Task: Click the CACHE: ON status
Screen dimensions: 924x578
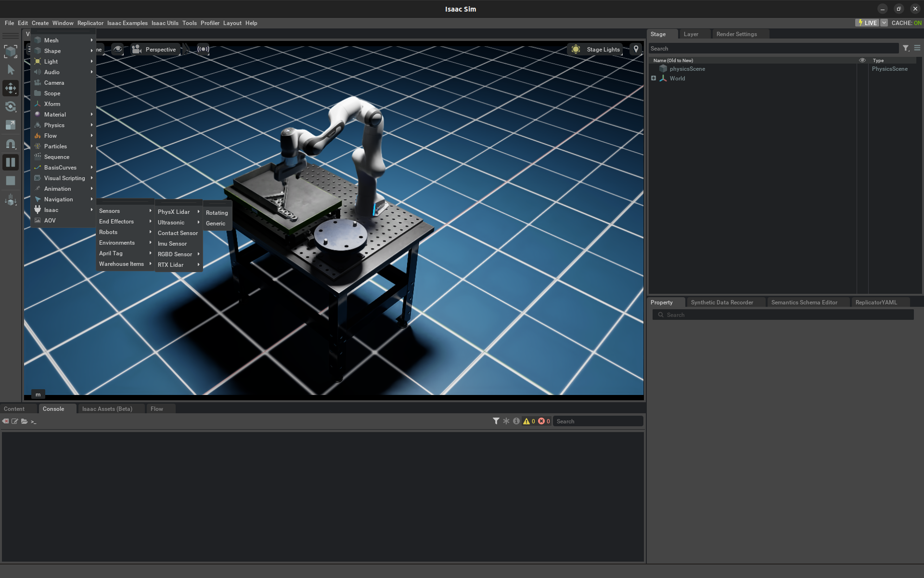Action: click(906, 23)
